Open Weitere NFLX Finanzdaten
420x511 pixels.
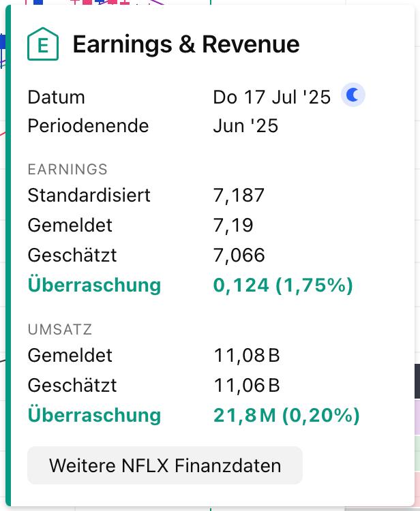point(164,466)
